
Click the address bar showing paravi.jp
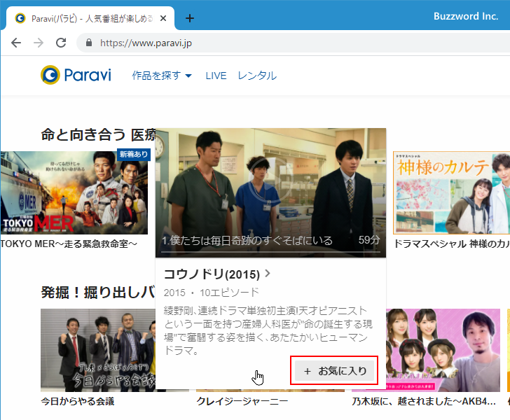(x=293, y=43)
